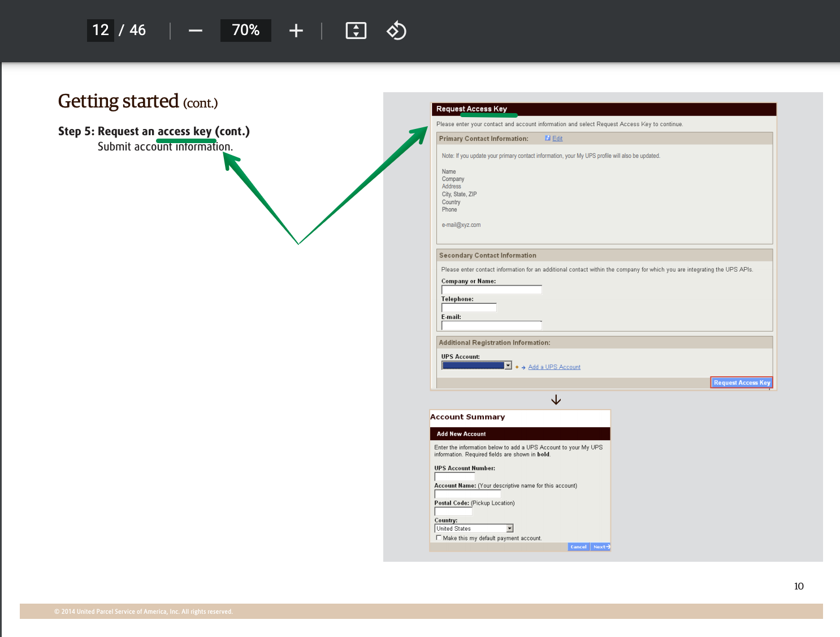The image size is (840, 637).
Task: Click the zoom percentage field showing 70%
Action: click(x=245, y=31)
